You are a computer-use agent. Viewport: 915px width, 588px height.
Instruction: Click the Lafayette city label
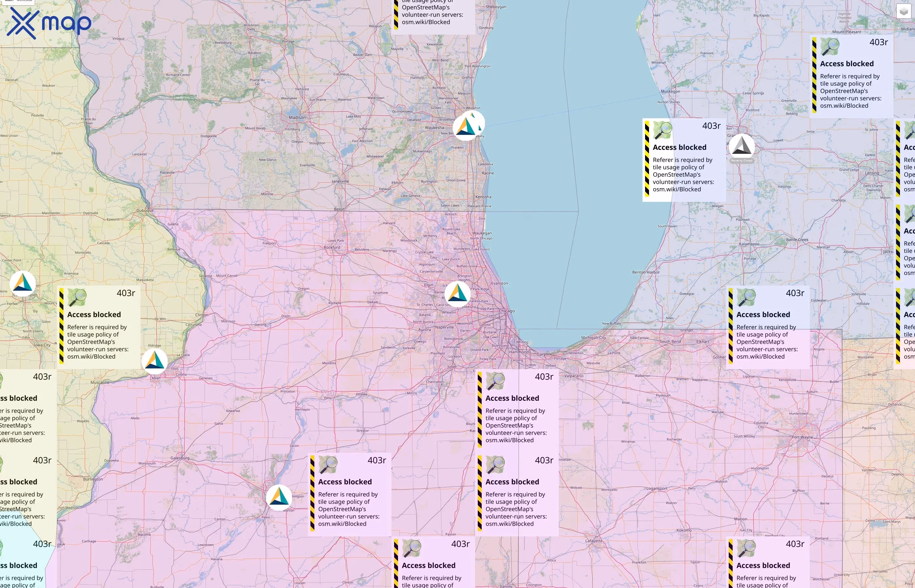tap(594, 541)
